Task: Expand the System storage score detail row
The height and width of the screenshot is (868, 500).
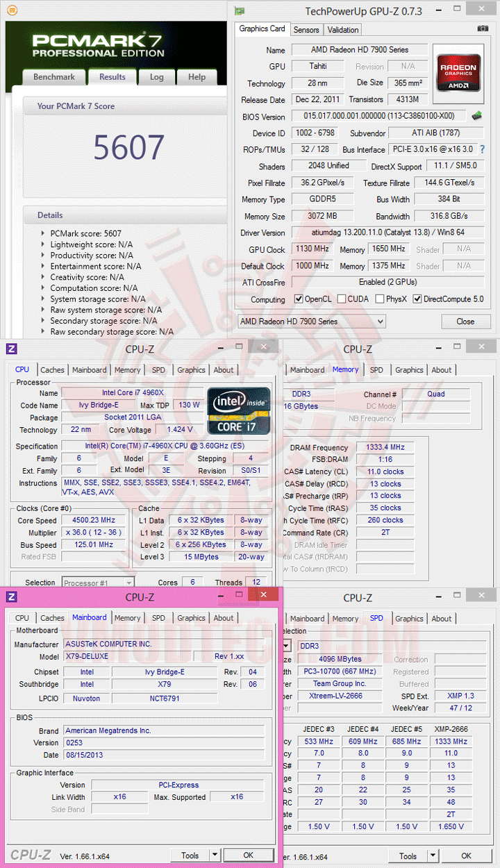Action: [43, 299]
